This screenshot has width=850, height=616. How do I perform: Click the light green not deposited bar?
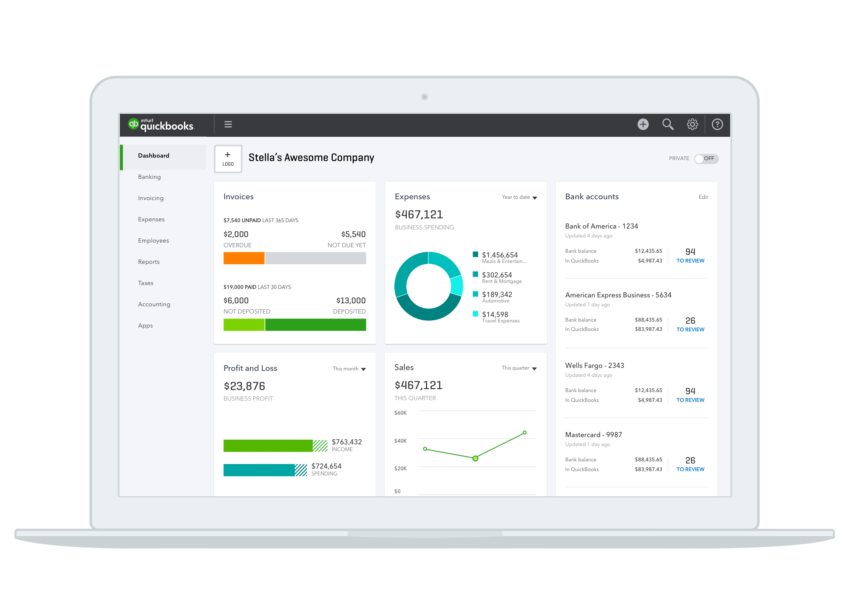(x=244, y=325)
